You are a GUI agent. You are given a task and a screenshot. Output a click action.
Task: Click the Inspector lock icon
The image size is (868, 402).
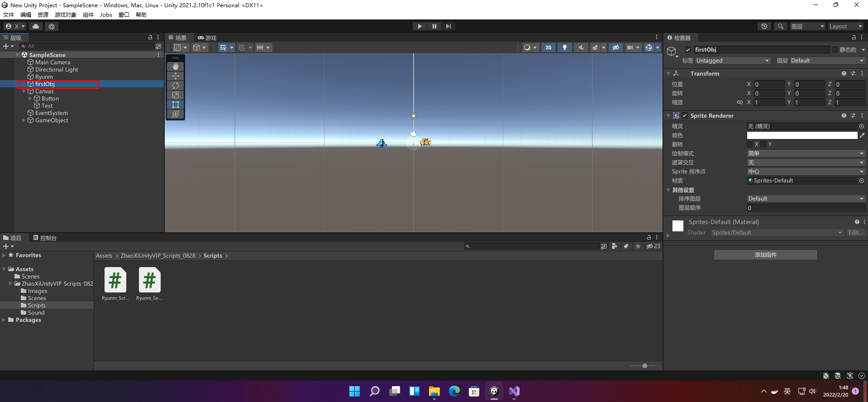[x=854, y=38]
